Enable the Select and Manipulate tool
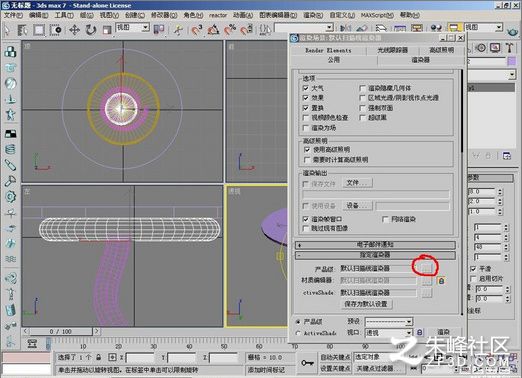 point(178,30)
